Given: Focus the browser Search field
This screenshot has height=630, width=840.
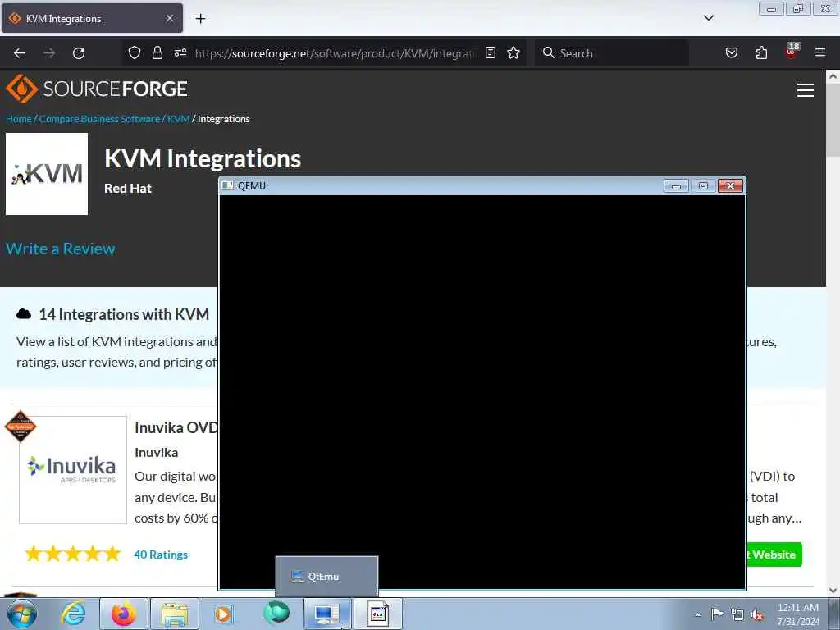Looking at the screenshot, I should (611, 53).
